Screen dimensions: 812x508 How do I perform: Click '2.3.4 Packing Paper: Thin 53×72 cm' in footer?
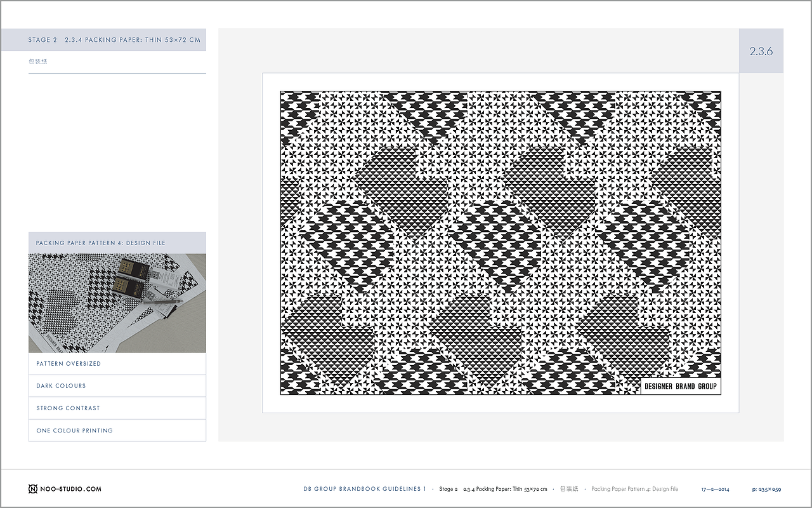[505, 489]
